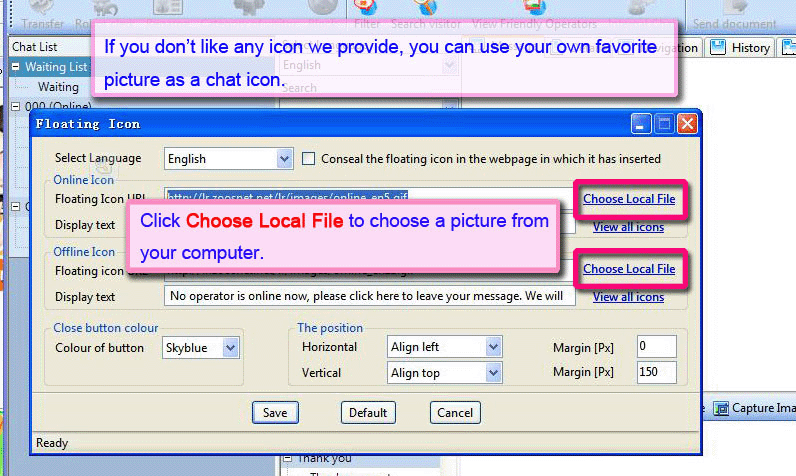796x476 pixels.
Task: Click the Horizontal Margin [Px] field showing 0
Action: coord(657,346)
